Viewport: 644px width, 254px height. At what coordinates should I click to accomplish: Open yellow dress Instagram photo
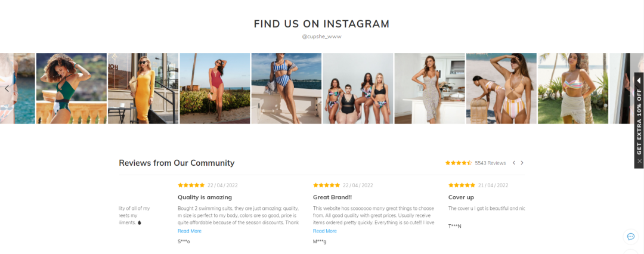143,88
